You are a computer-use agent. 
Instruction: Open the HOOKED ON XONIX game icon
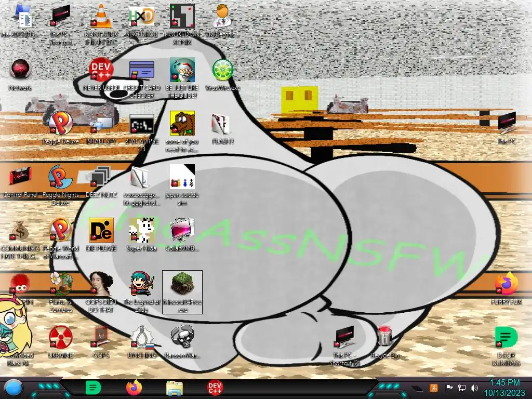pyautogui.click(x=182, y=24)
